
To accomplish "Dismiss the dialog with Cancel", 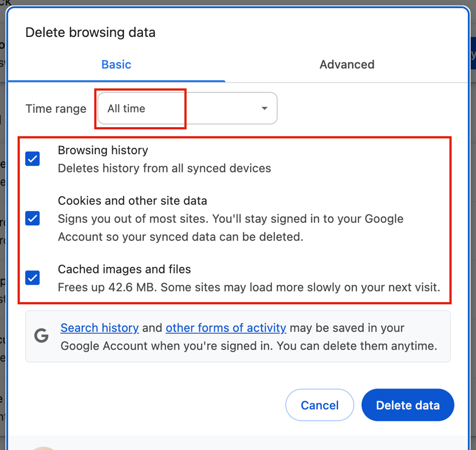I will 320,405.
